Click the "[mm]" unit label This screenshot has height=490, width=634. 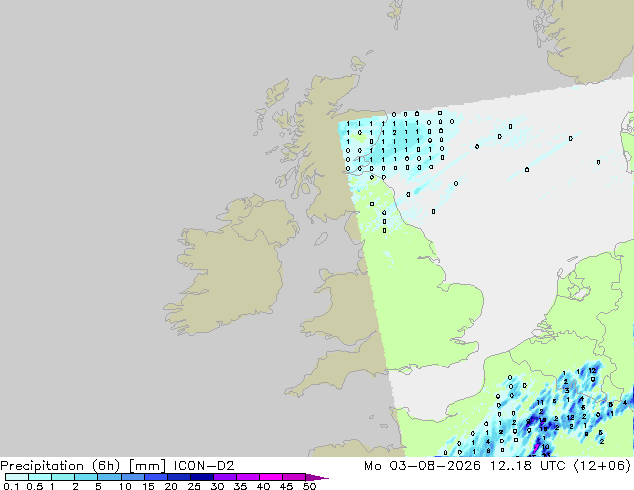click(147, 466)
